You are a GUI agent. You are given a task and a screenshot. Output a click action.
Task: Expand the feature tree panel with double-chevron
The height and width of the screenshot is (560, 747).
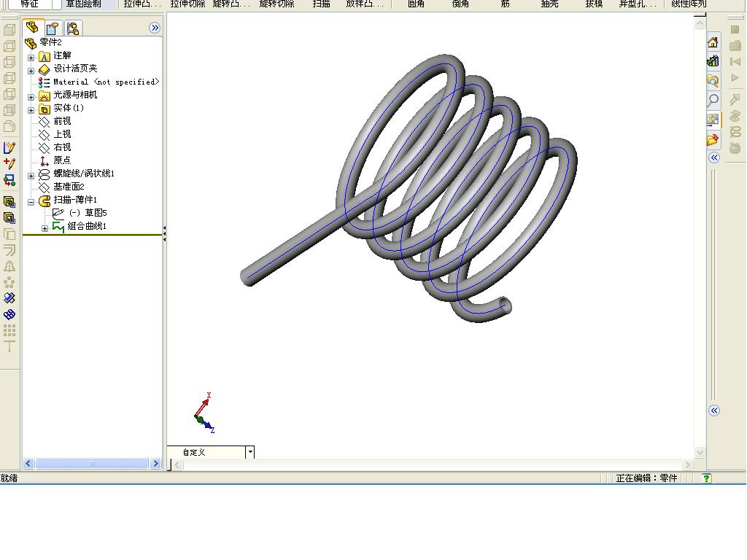pos(155,28)
